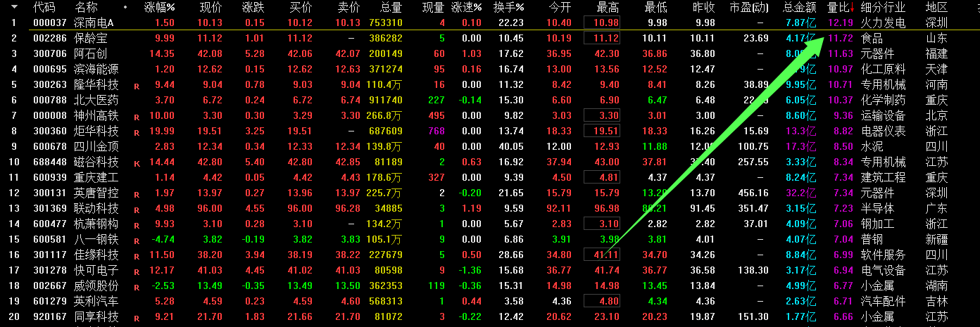Click the 最低 column header
The height and width of the screenshot is (327, 980).
coord(656,8)
